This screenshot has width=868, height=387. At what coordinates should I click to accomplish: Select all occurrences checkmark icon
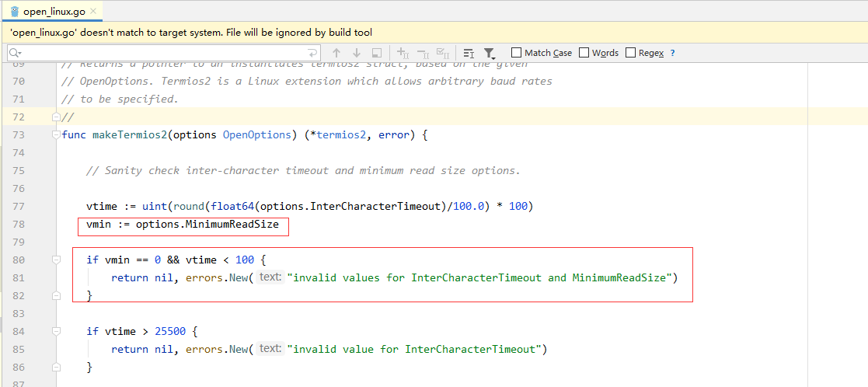click(x=442, y=53)
